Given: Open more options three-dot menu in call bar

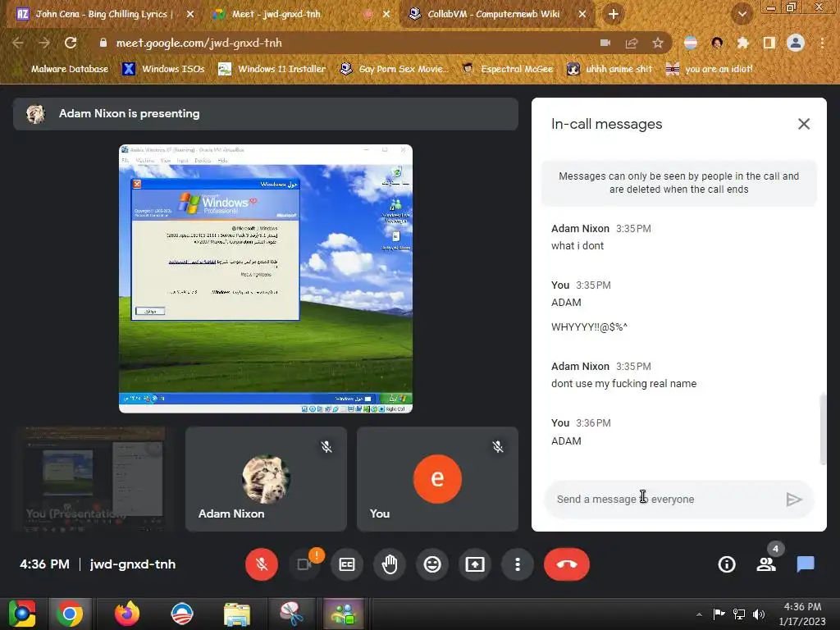Looking at the screenshot, I should pyautogui.click(x=518, y=564).
